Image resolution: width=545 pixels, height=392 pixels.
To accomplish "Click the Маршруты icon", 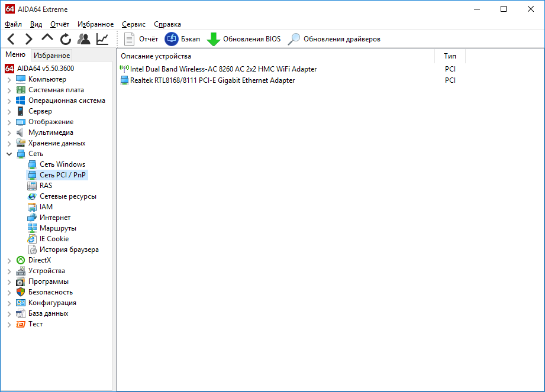I will 32,228.
